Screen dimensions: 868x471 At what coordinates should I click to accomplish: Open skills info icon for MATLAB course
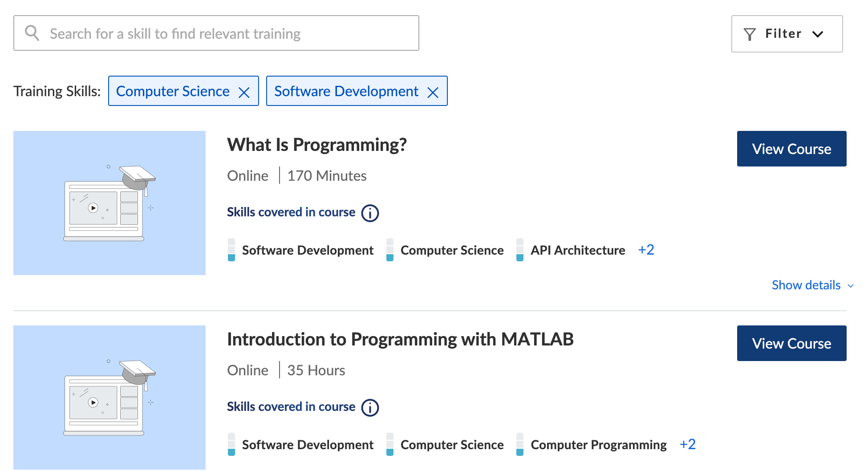pos(370,408)
